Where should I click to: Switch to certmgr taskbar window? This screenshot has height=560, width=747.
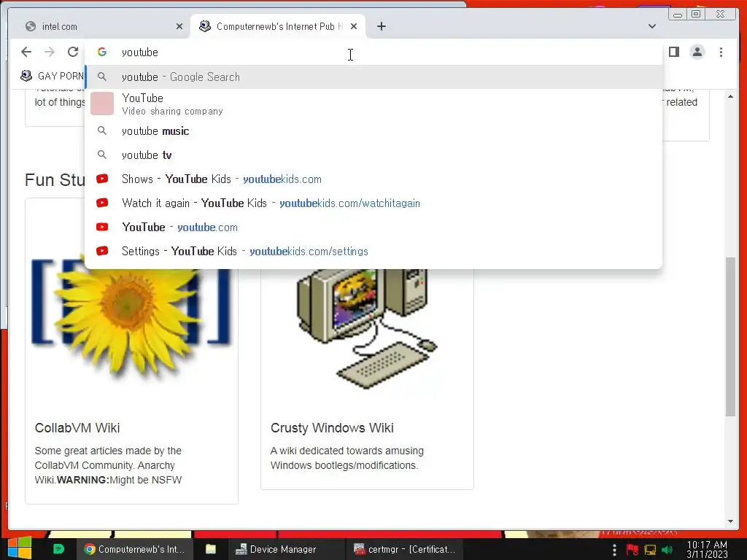pos(406,549)
